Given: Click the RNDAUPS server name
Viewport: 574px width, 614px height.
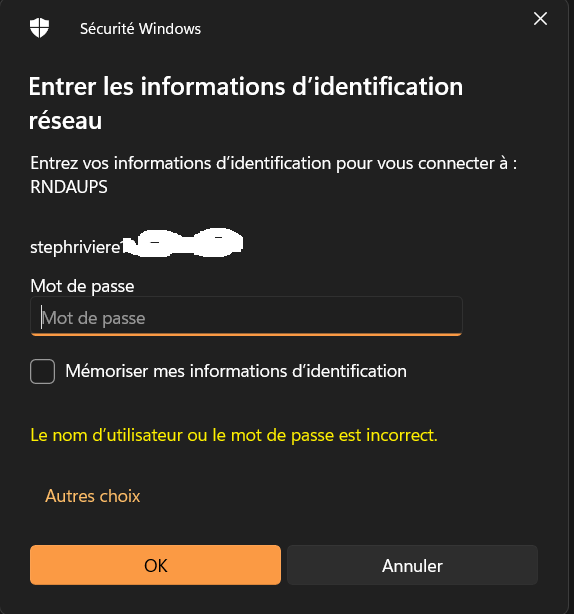Looking at the screenshot, I should click(69, 187).
